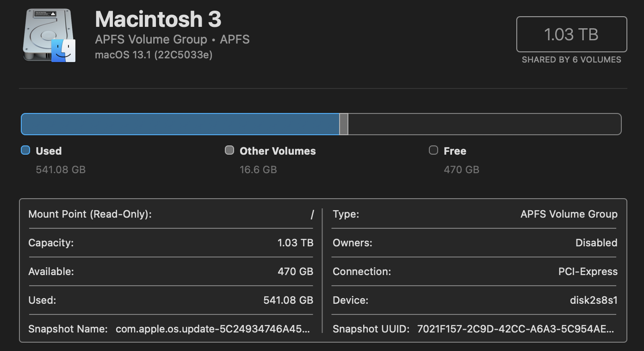Click the Owners row label
Viewport: 644px width, 351px height.
click(352, 243)
